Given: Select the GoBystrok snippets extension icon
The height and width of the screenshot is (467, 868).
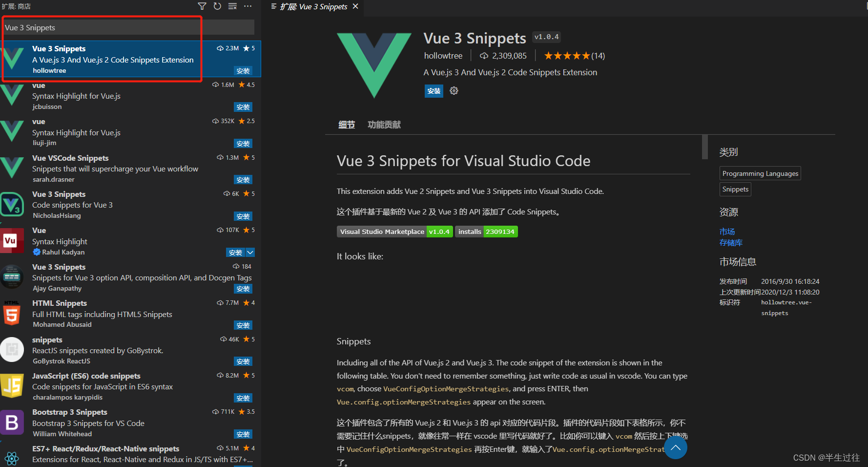Looking at the screenshot, I should point(12,349).
